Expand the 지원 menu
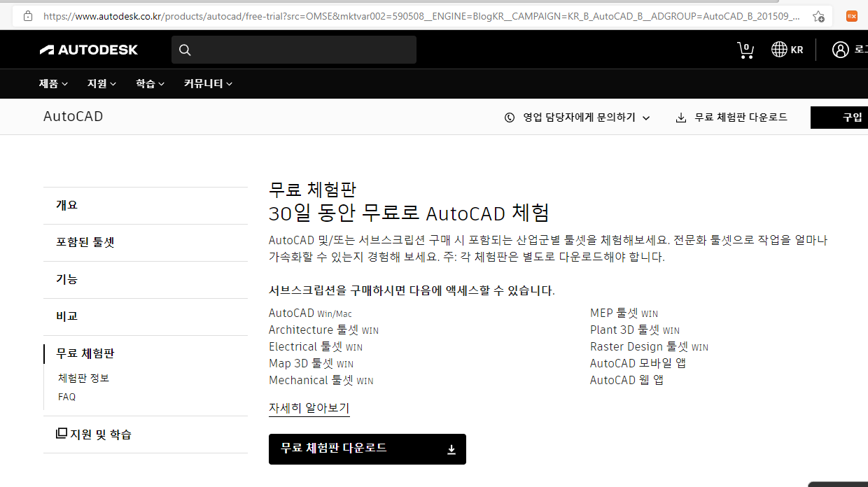This screenshot has height=487, width=868. (102, 84)
